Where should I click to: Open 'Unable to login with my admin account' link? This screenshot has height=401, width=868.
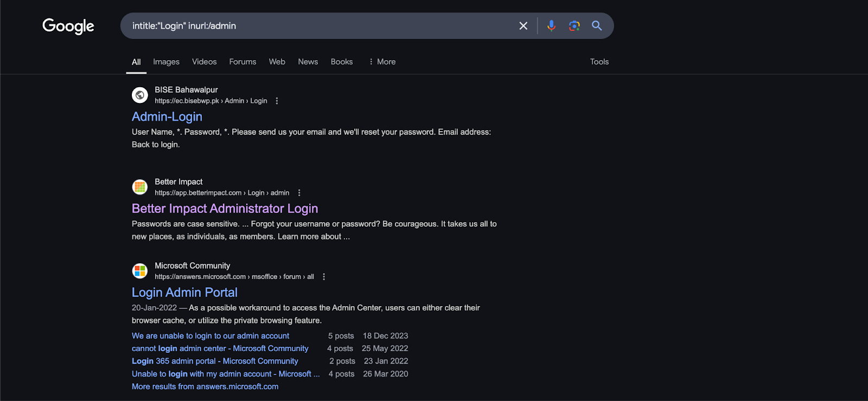pyautogui.click(x=226, y=374)
